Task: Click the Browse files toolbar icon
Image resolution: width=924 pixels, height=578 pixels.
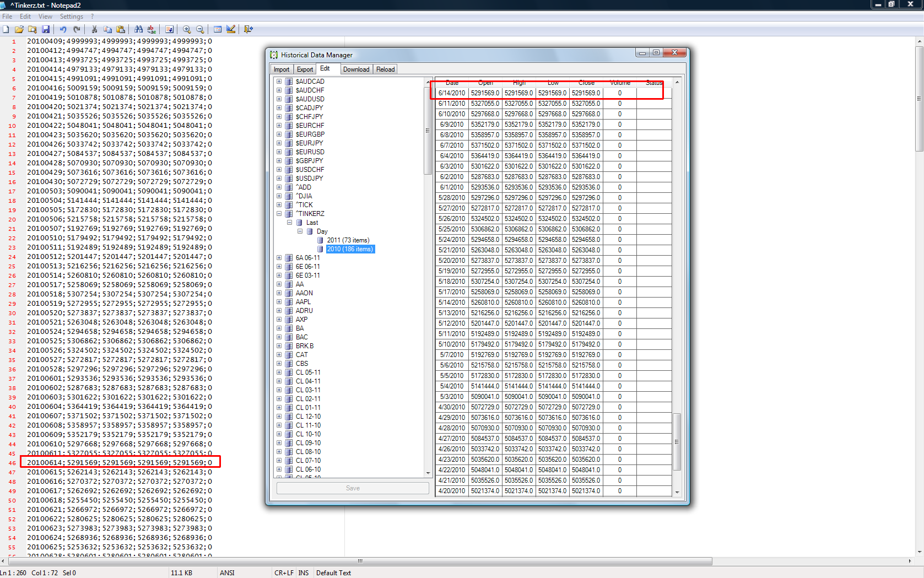Action: coord(33,29)
